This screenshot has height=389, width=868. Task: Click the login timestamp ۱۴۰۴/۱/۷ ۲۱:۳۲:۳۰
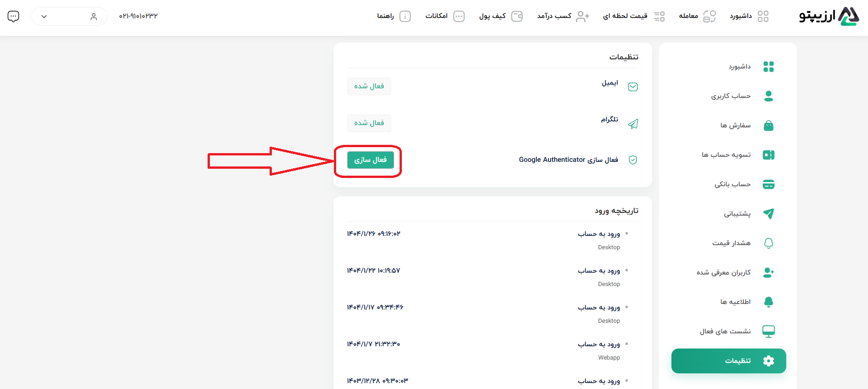pos(373,344)
